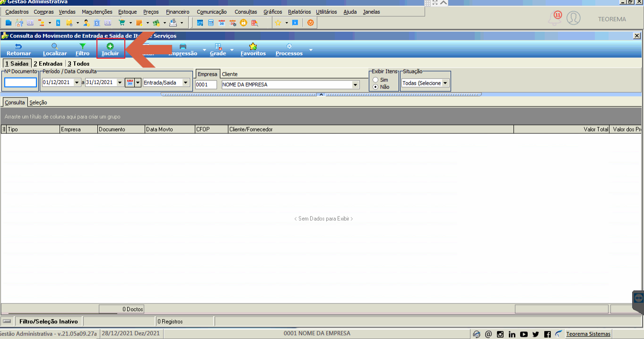
Task: Click the @ email icon in status bar
Action: [x=488, y=334]
